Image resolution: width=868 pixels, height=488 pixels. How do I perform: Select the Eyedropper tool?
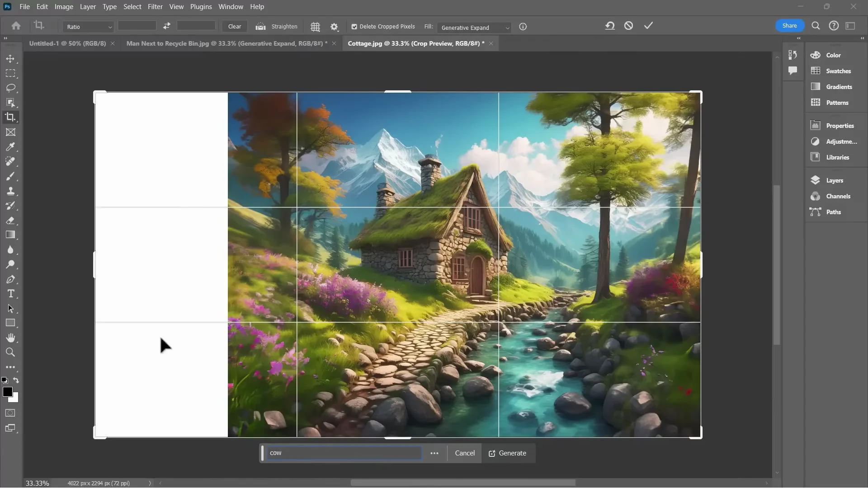click(10, 146)
